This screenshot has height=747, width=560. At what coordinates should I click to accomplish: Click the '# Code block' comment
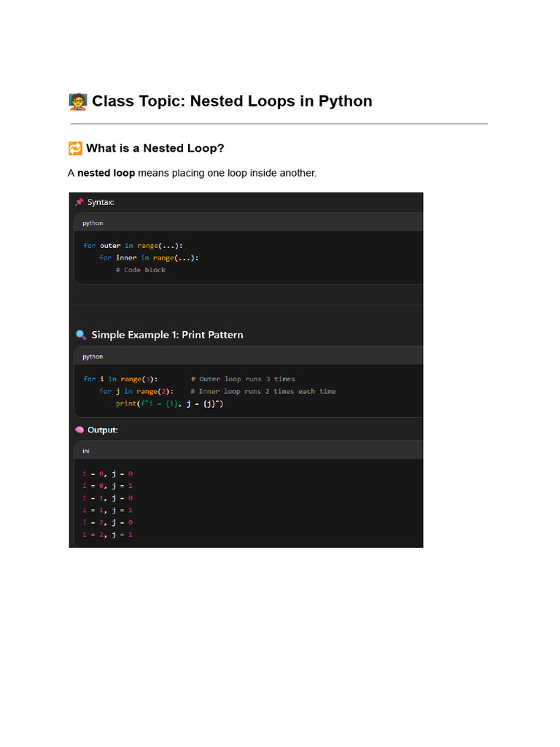[141, 270]
